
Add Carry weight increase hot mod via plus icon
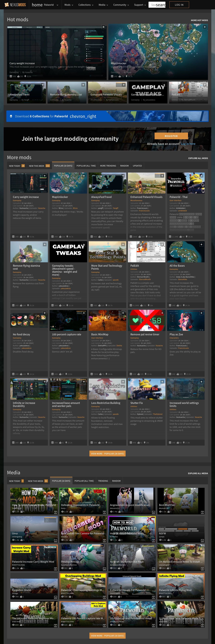click(x=103, y=27)
